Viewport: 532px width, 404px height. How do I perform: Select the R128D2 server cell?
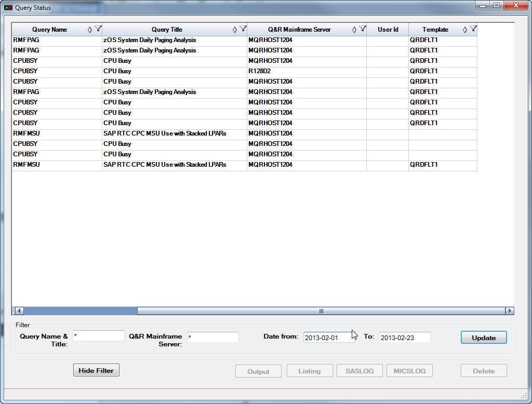click(x=307, y=71)
